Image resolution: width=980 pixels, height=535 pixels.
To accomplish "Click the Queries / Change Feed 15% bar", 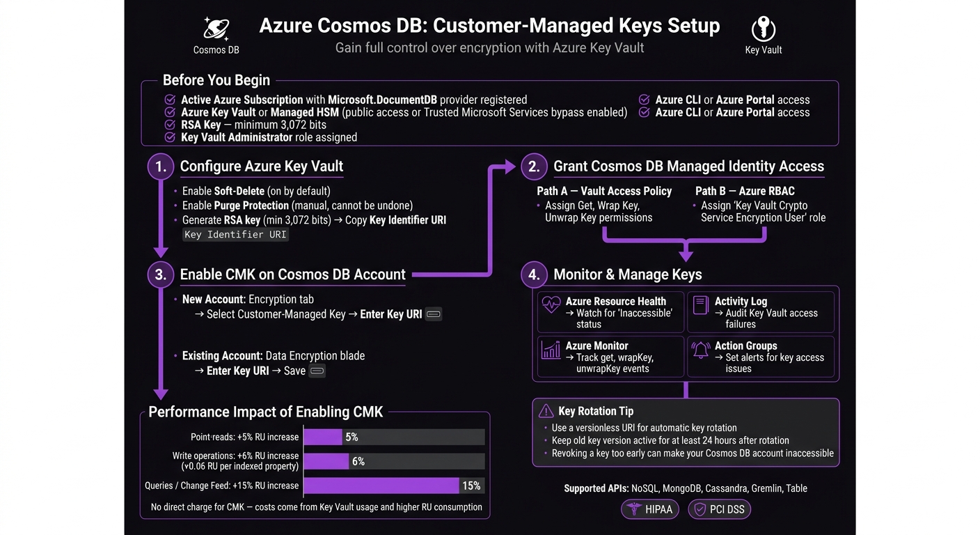I will pyautogui.click(x=381, y=486).
